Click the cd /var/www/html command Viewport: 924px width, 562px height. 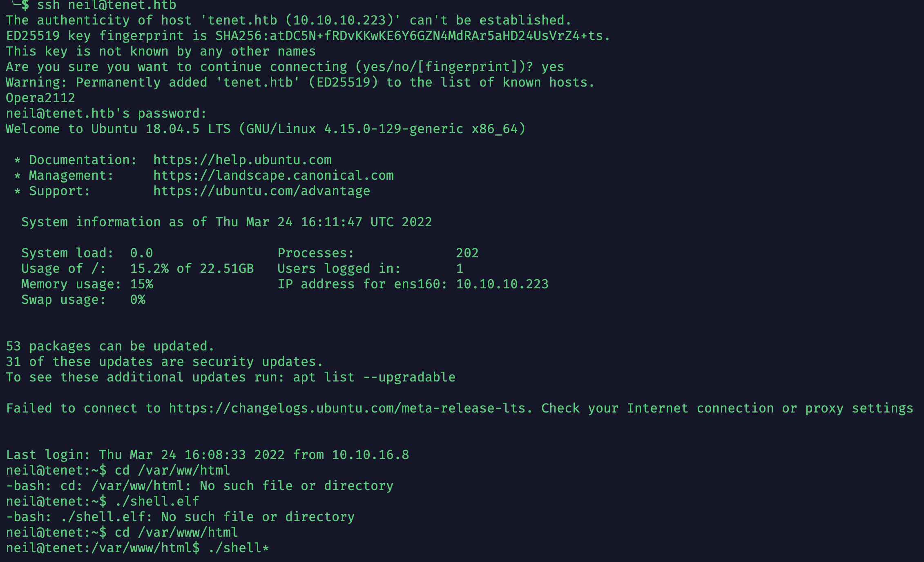tap(176, 533)
